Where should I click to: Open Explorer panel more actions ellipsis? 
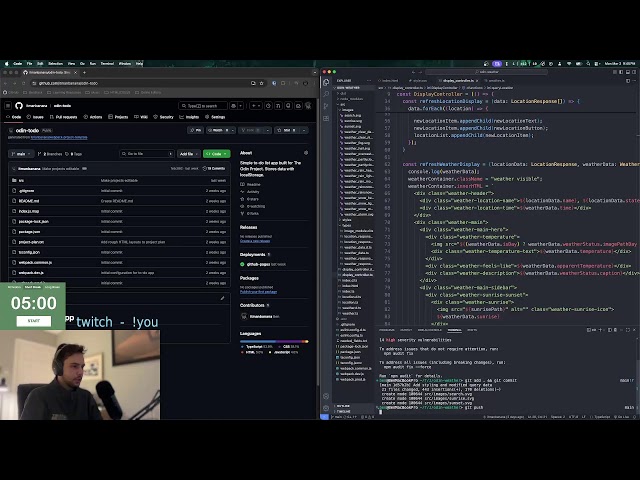(369, 81)
